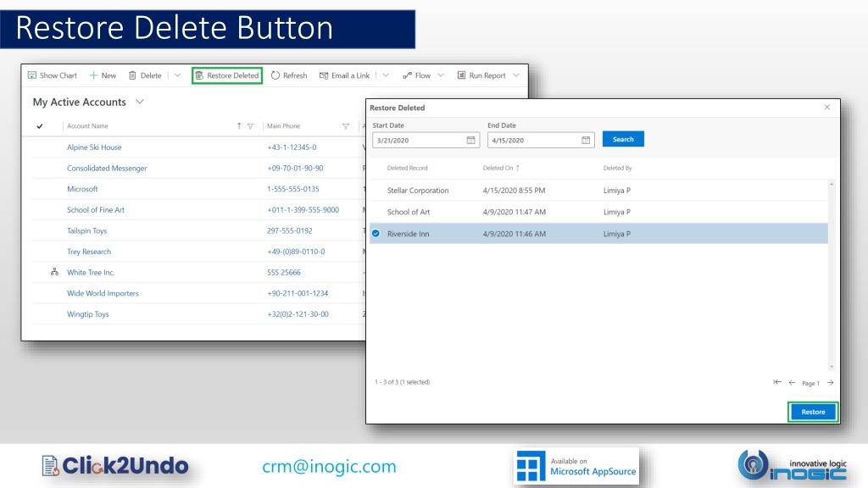The width and height of the screenshot is (868, 488).
Task: Open the Flow menu
Action: [x=416, y=75]
